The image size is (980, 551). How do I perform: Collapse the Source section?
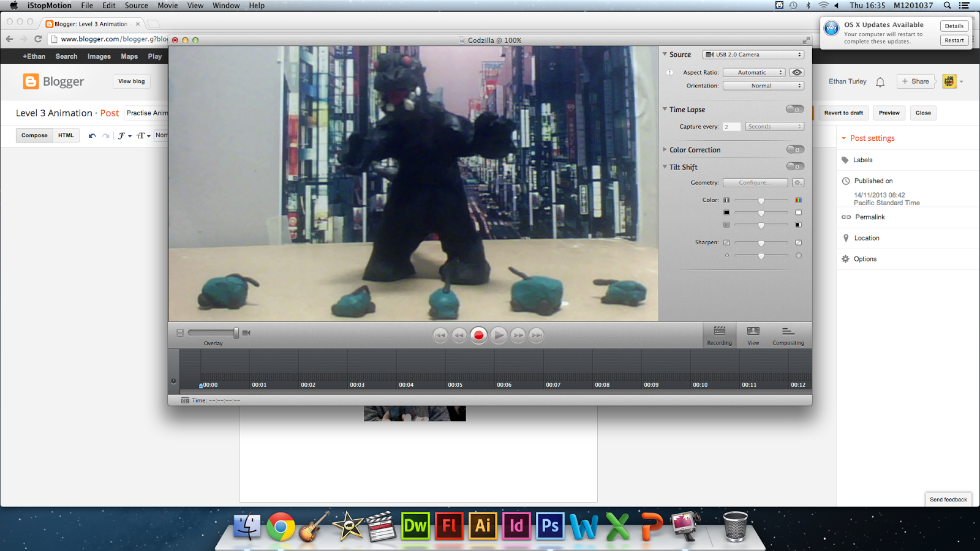[x=665, y=54]
